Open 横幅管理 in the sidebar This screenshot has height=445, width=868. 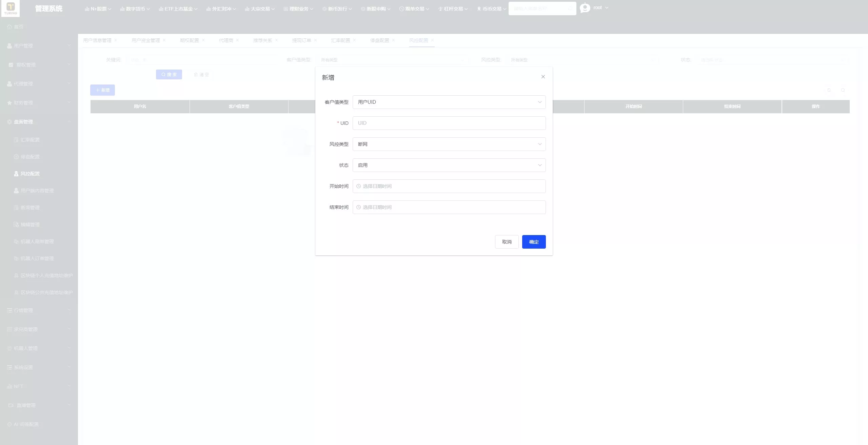[x=39, y=225]
